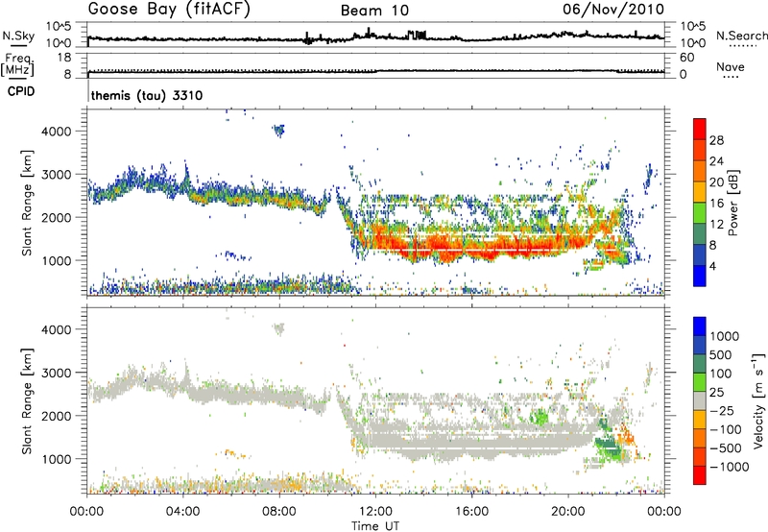Click the "16" label on Power colorbar
The width and height of the screenshot is (768, 532).
click(x=716, y=204)
